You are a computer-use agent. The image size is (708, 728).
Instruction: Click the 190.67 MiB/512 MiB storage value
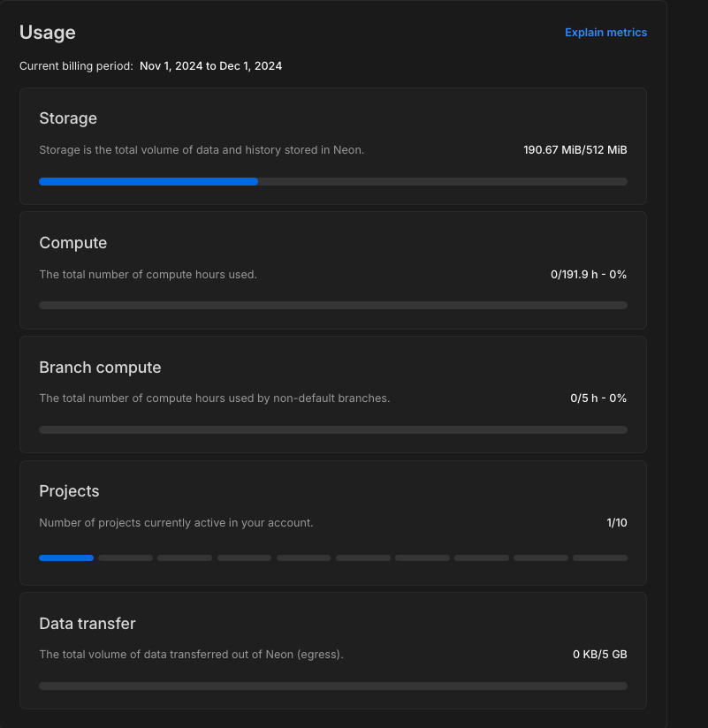point(575,150)
